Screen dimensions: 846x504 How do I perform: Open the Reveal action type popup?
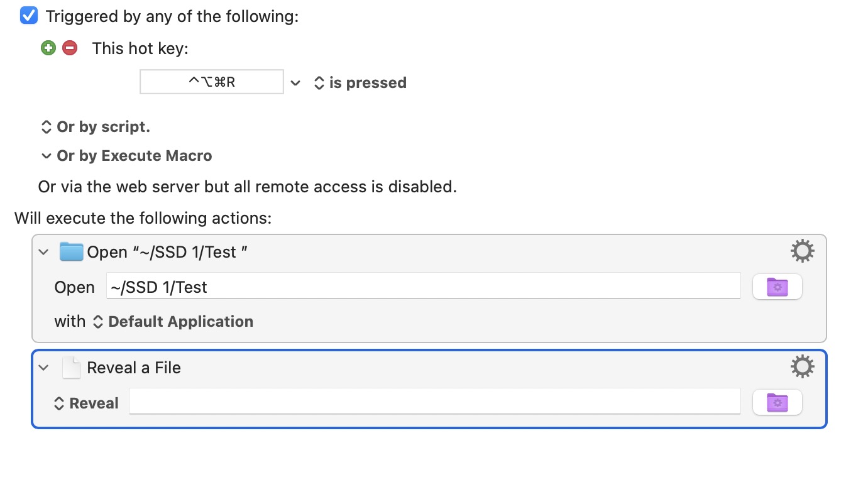coord(87,403)
